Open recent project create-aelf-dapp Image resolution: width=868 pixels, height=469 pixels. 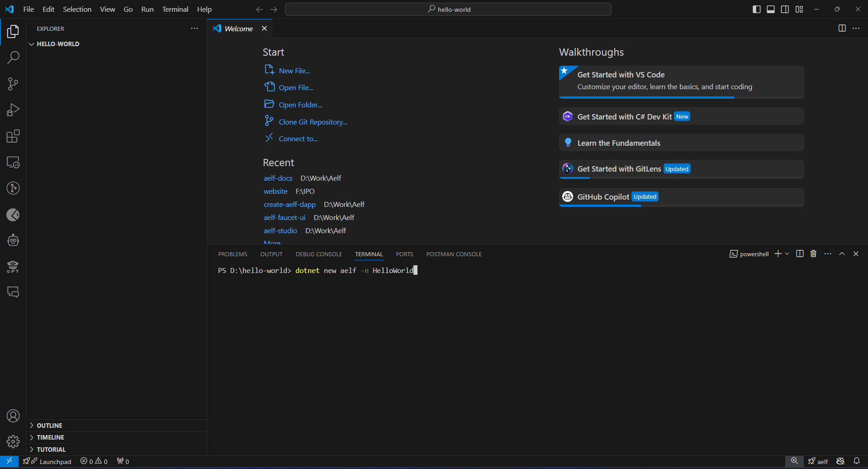(x=290, y=204)
